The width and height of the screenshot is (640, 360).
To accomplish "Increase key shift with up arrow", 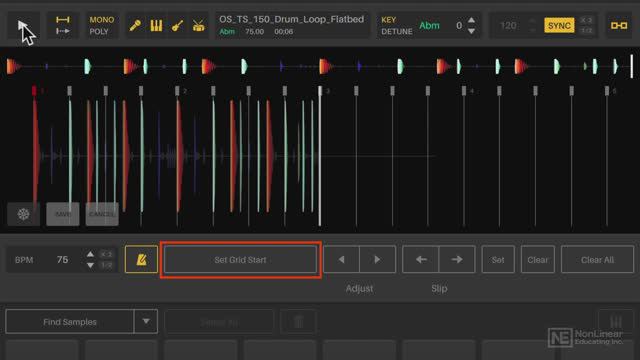I will coord(471,20).
